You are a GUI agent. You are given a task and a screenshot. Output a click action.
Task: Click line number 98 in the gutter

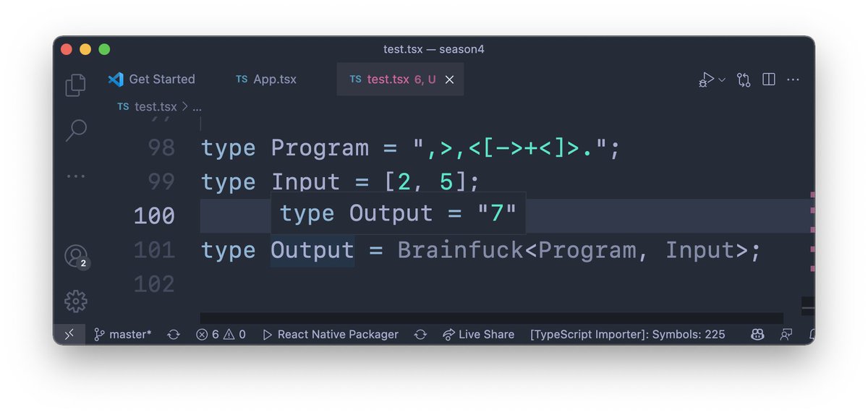coord(161,148)
